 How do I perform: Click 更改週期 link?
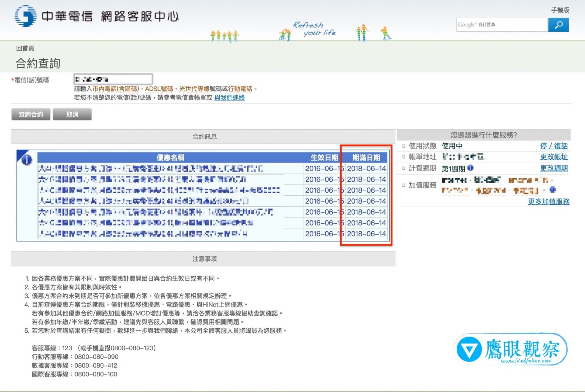click(x=554, y=168)
